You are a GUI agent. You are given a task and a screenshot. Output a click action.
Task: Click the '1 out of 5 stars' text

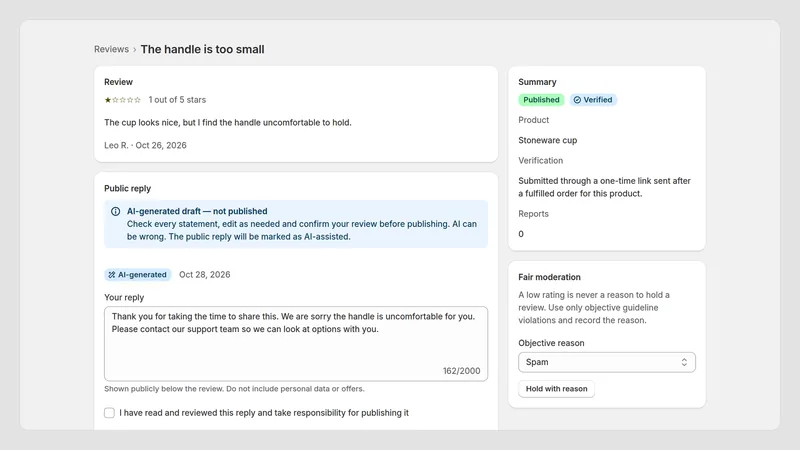click(177, 100)
